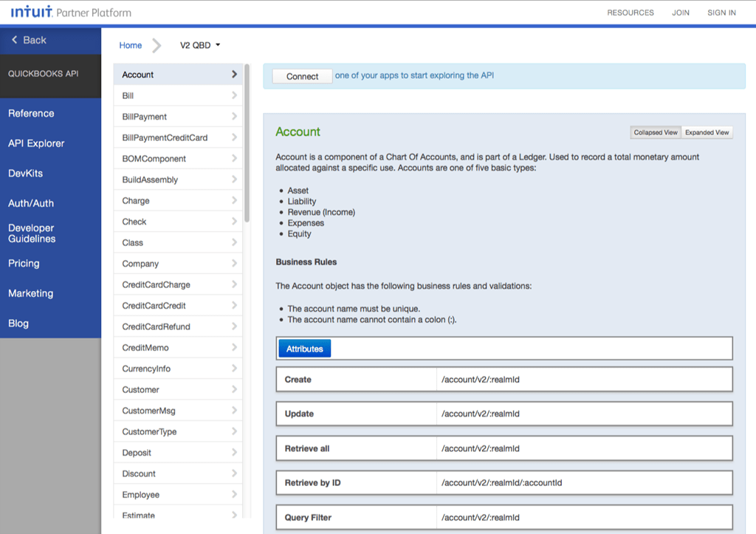
Task: Open Developer Guidelines in the sidebar
Action: [x=32, y=233]
